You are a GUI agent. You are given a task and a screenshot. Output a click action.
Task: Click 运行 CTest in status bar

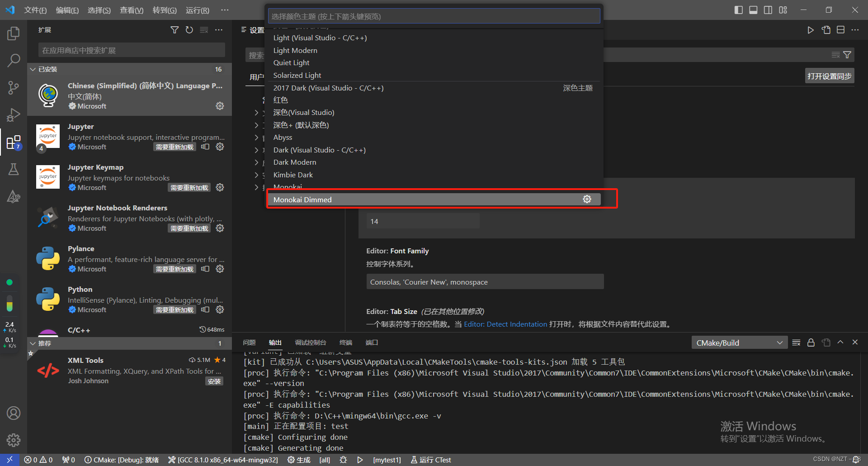[x=431, y=460]
